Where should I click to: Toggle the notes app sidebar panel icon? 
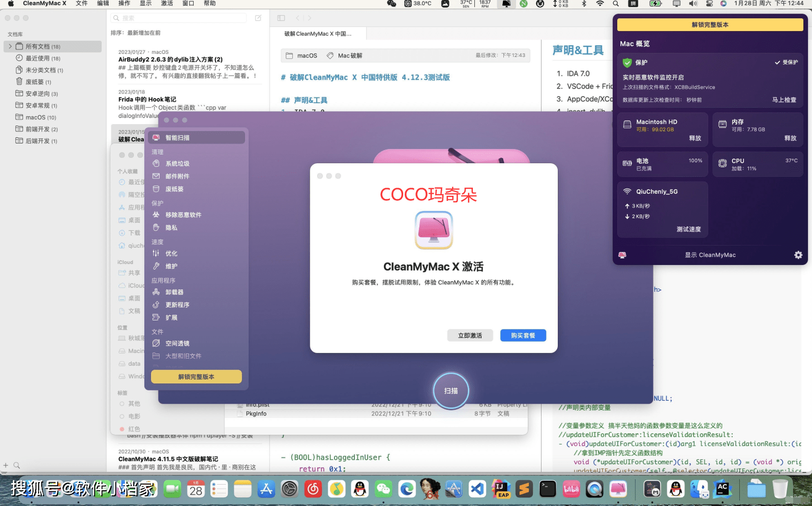coord(281,18)
